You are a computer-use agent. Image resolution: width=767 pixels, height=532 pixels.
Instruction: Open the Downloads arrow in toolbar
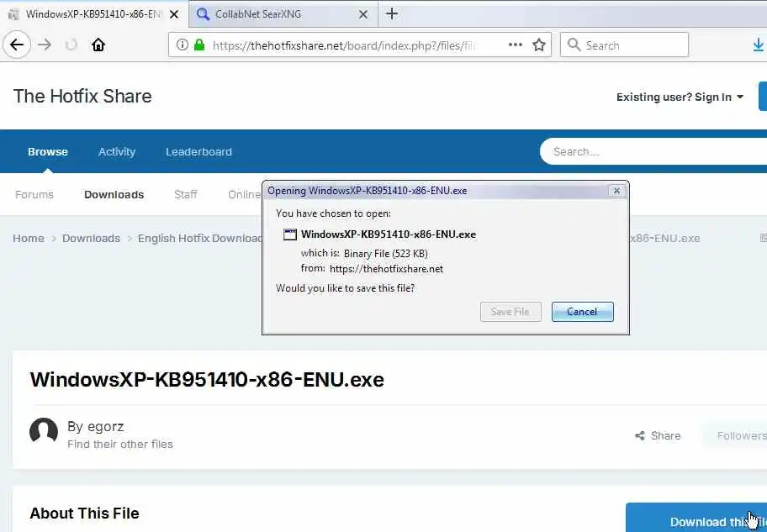pos(758,45)
